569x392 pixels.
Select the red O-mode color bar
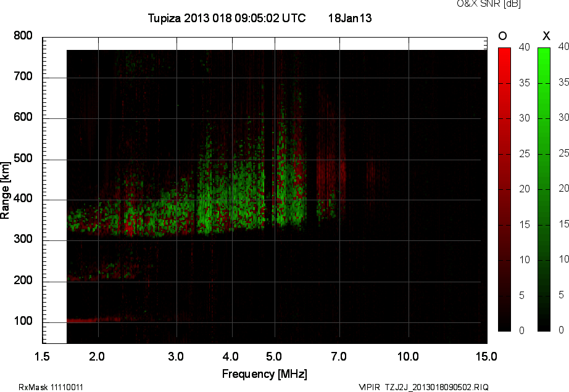pyautogui.click(x=504, y=189)
